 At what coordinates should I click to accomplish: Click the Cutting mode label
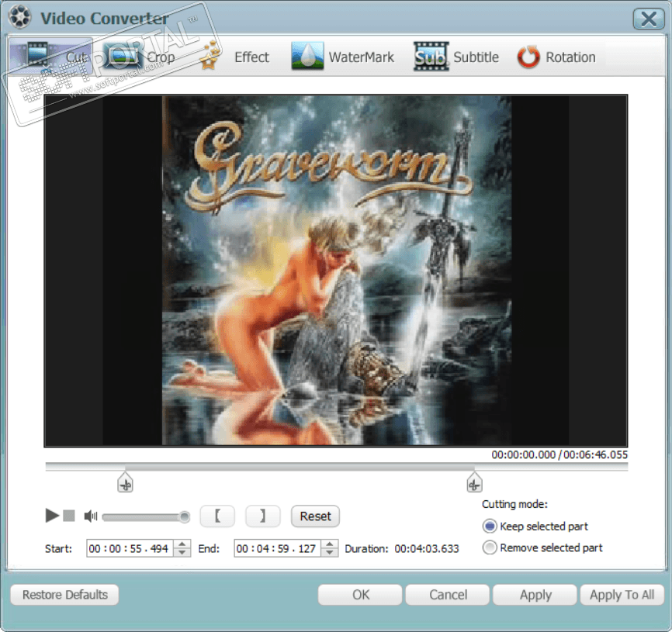514,504
